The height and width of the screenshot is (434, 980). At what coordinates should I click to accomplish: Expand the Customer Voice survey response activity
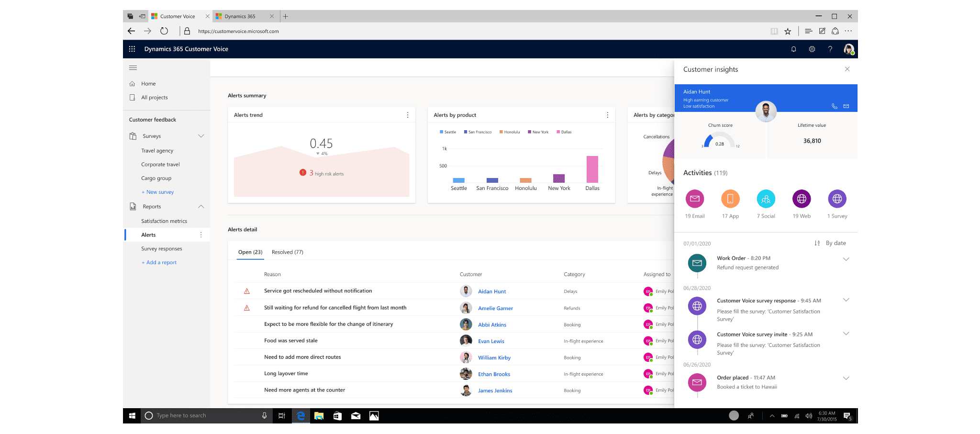[846, 300]
